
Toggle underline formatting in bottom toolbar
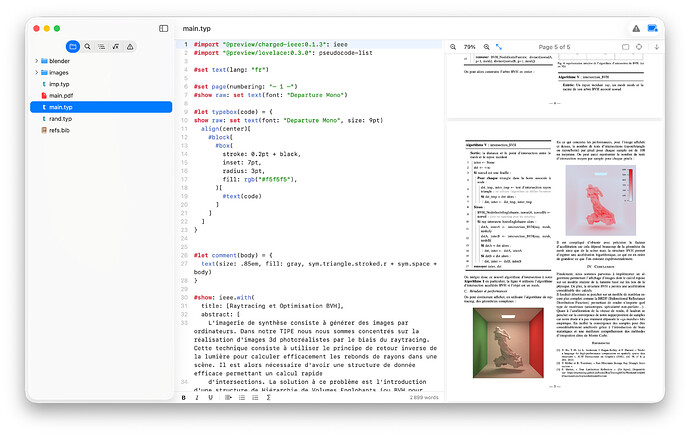(x=210, y=397)
